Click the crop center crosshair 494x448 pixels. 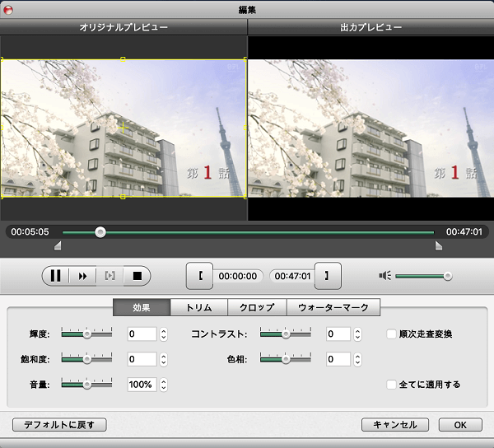click(123, 128)
